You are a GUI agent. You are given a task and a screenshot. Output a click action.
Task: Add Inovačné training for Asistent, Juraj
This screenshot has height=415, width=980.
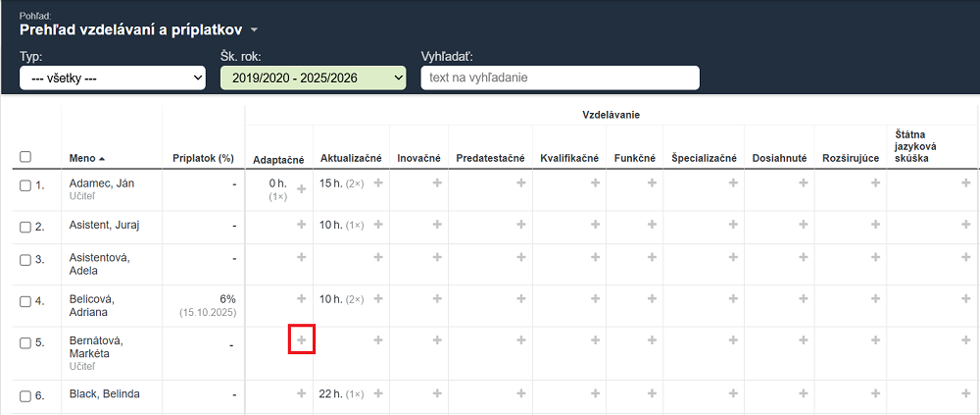click(437, 225)
